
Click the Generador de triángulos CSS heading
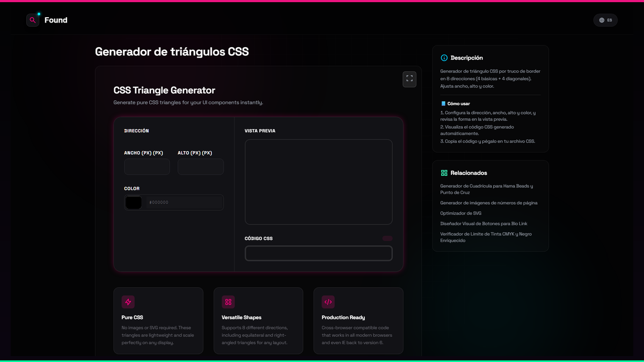(x=172, y=52)
